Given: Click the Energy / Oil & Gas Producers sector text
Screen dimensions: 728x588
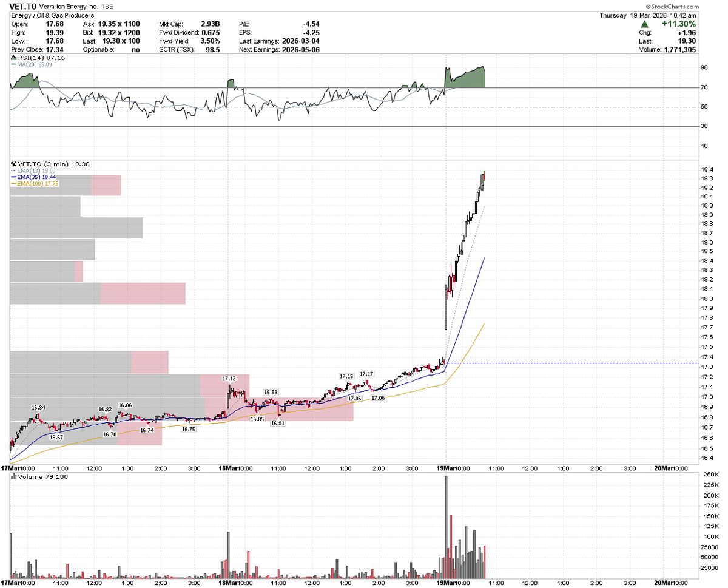Looking at the screenshot, I should pyautogui.click(x=52, y=15).
